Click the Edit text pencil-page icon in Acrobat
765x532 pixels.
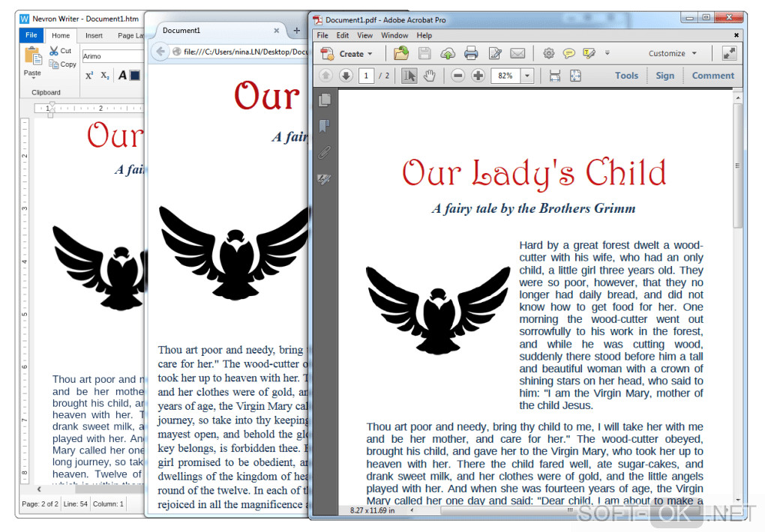pos(495,53)
